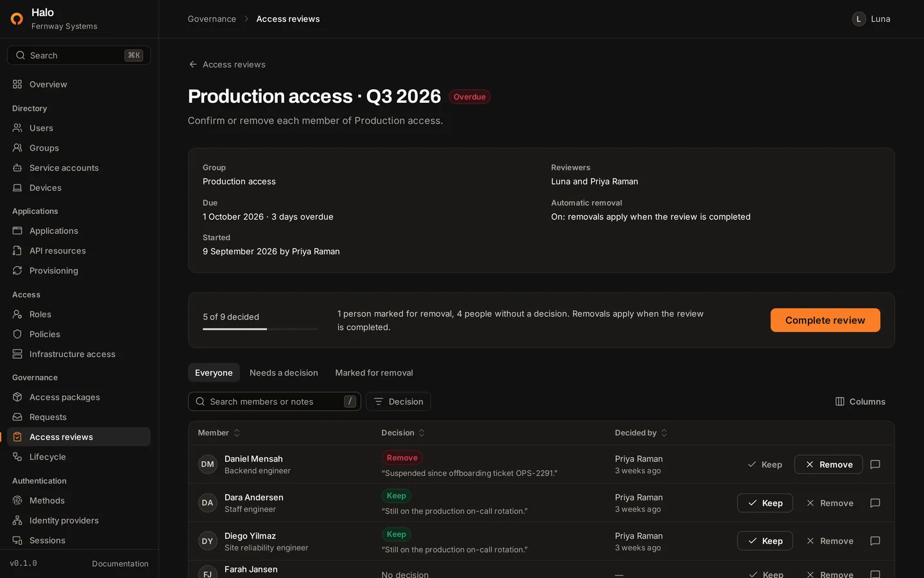Screen dimensions: 924x578
Task: Open API resources in sidebar
Action: 79,250
